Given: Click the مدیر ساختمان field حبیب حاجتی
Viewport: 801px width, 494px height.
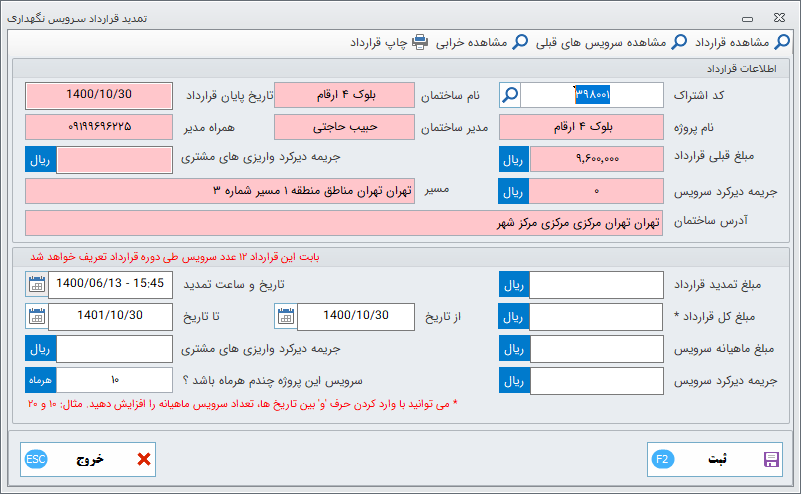Looking at the screenshot, I should (344, 127).
